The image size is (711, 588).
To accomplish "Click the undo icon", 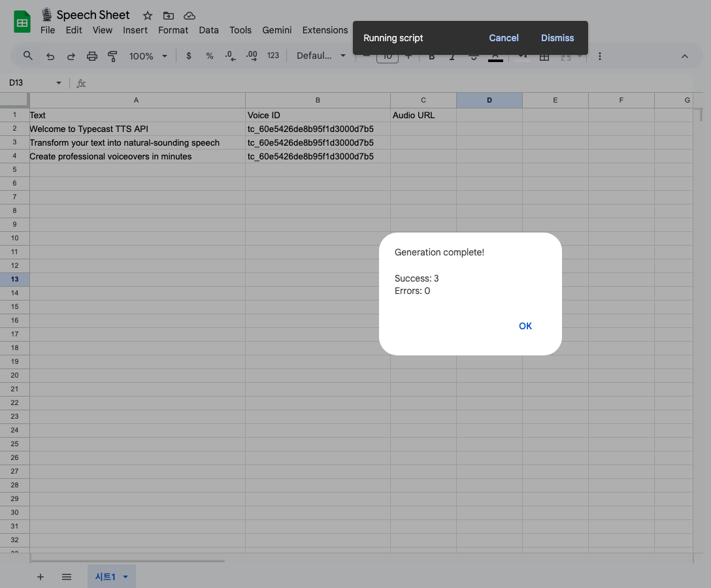I will click(x=50, y=56).
